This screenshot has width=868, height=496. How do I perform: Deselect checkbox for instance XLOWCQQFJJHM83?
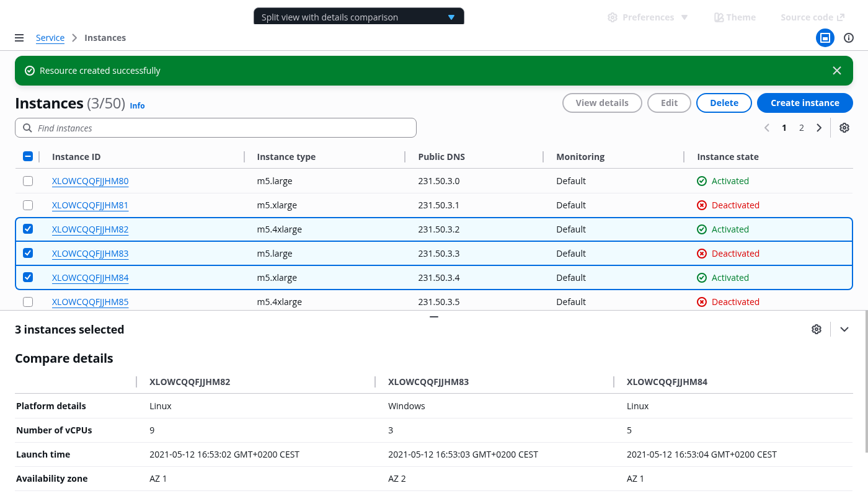pos(28,253)
